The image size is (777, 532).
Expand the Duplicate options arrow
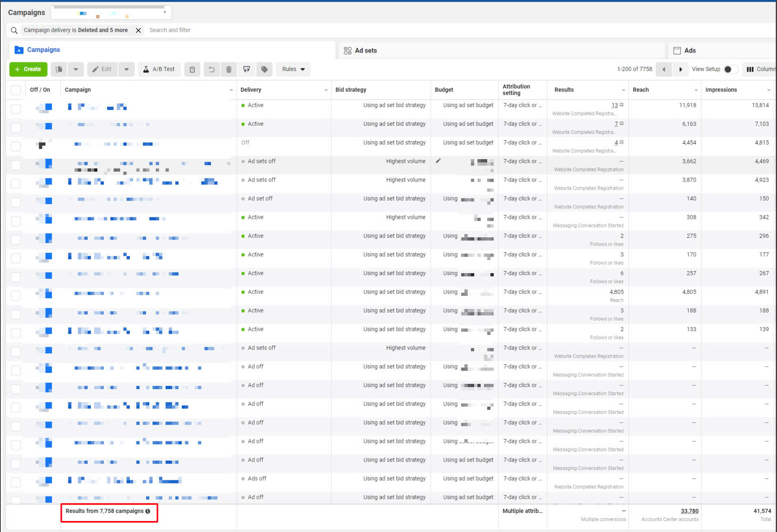coord(76,69)
